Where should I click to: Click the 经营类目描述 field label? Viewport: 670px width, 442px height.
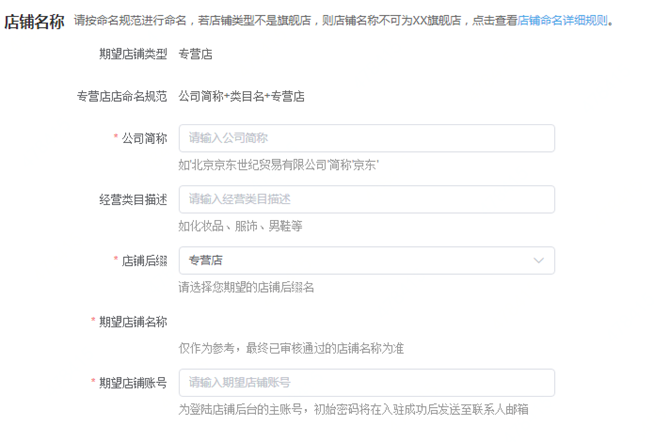pos(133,200)
